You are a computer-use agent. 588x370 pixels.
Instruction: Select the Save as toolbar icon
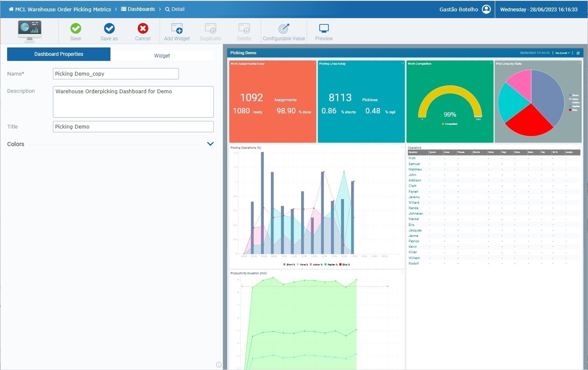[109, 29]
